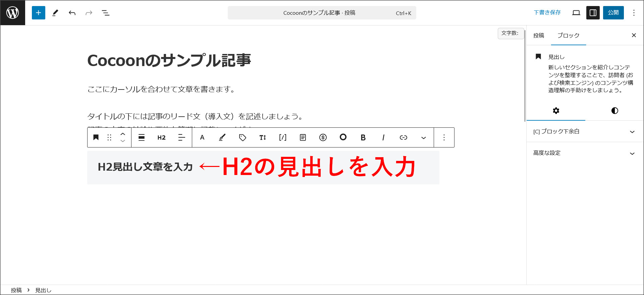This screenshot has width=644, height=295.
Task: Undo the last change
Action: [x=72, y=13]
